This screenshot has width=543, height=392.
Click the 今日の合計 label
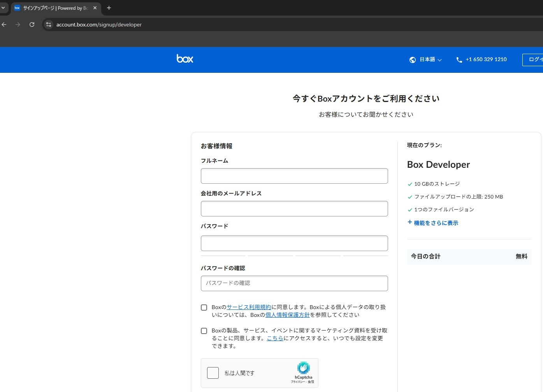tap(426, 256)
